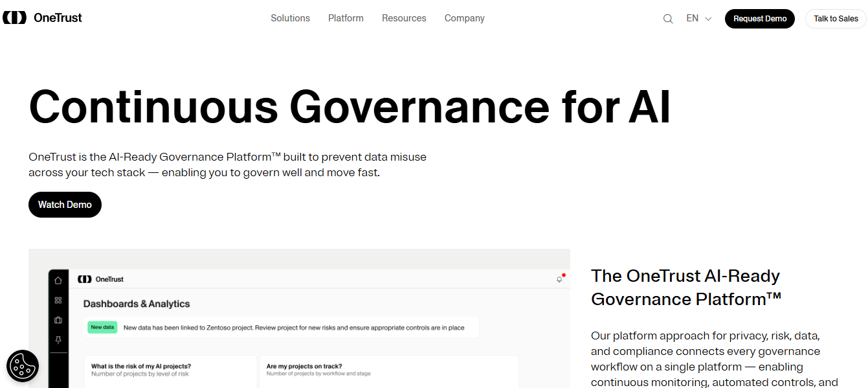Image resolution: width=868 pixels, height=388 pixels.
Task: Click the Request Demo button
Action: pyautogui.click(x=760, y=19)
